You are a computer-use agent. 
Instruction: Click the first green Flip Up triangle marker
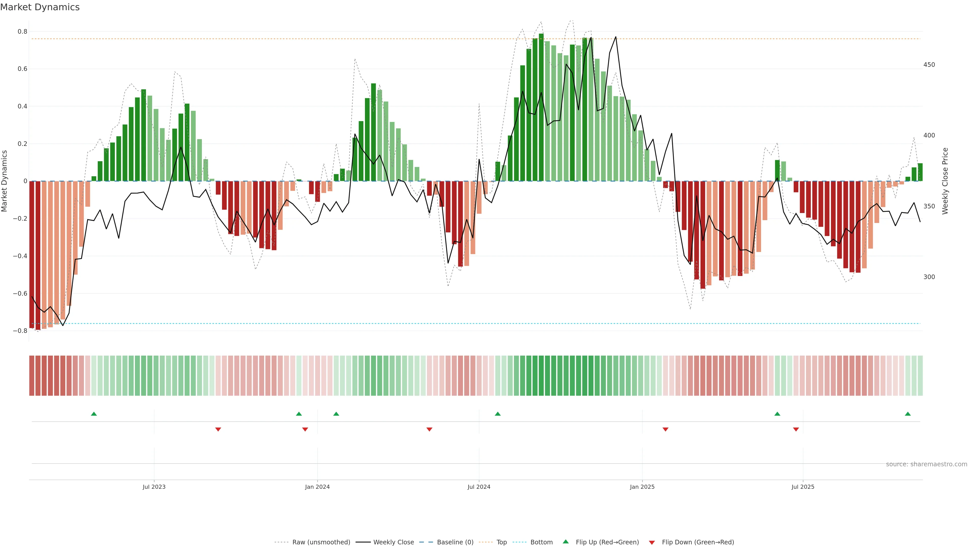click(94, 414)
